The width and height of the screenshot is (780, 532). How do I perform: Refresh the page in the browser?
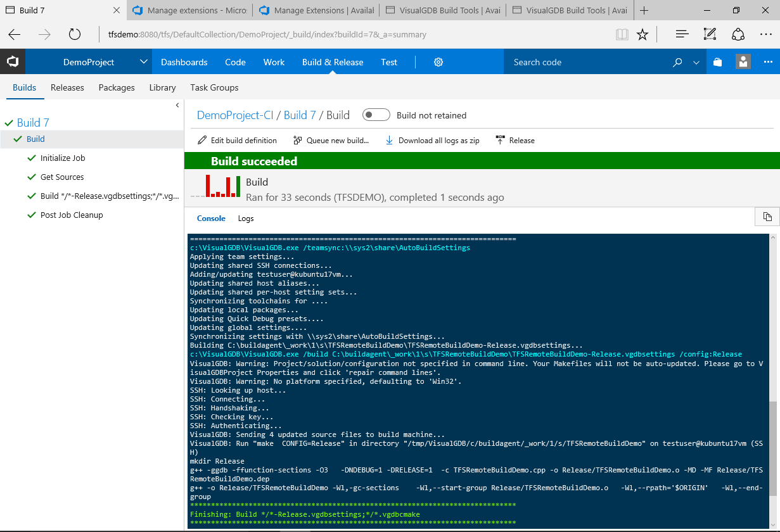point(75,35)
